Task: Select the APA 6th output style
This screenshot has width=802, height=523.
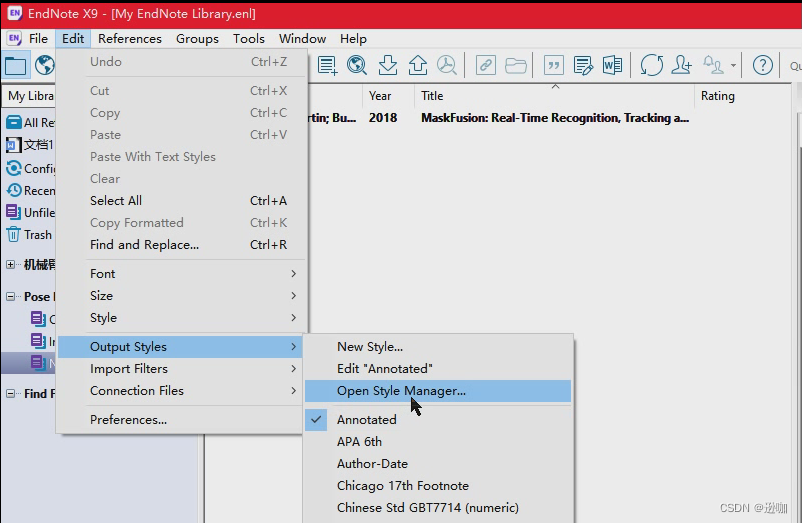Action: (x=438, y=441)
